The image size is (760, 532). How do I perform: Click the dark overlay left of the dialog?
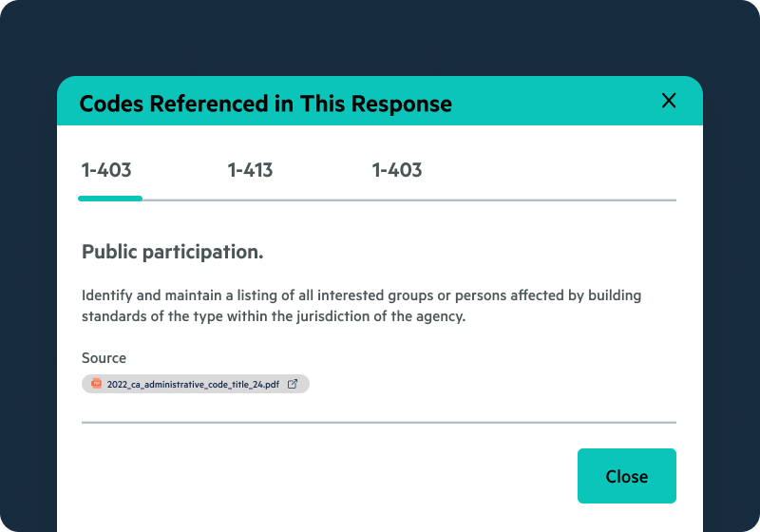pos(28,304)
